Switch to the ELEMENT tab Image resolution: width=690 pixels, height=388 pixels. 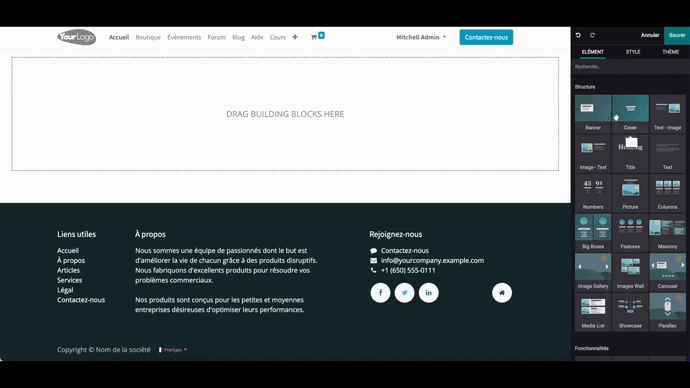pos(592,52)
